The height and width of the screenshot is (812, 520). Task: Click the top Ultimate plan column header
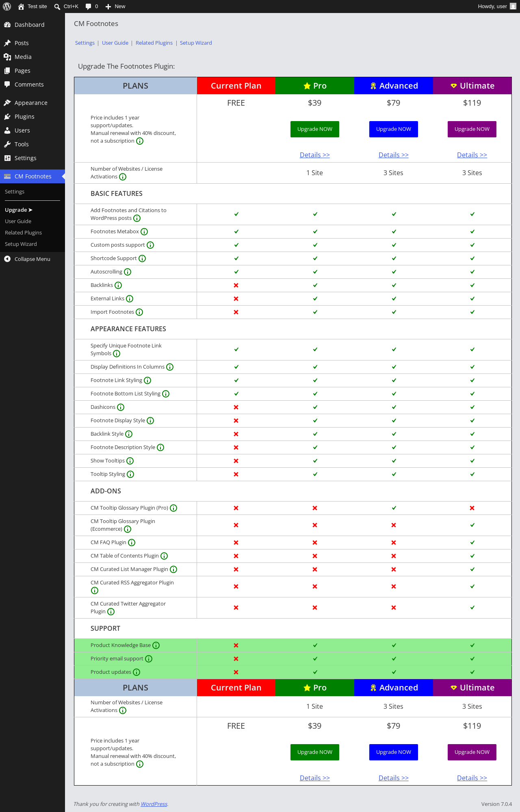pos(472,86)
